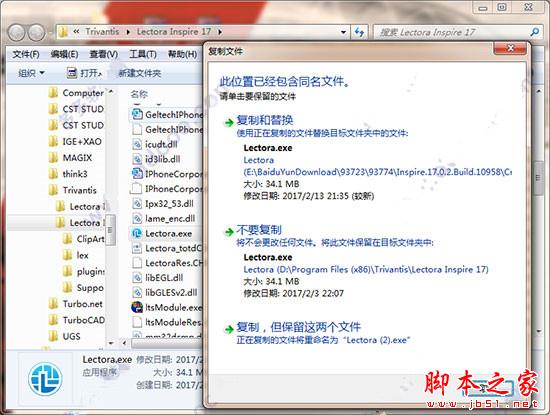Click the search magnifier icon
The image size is (550, 415).
[535, 32]
